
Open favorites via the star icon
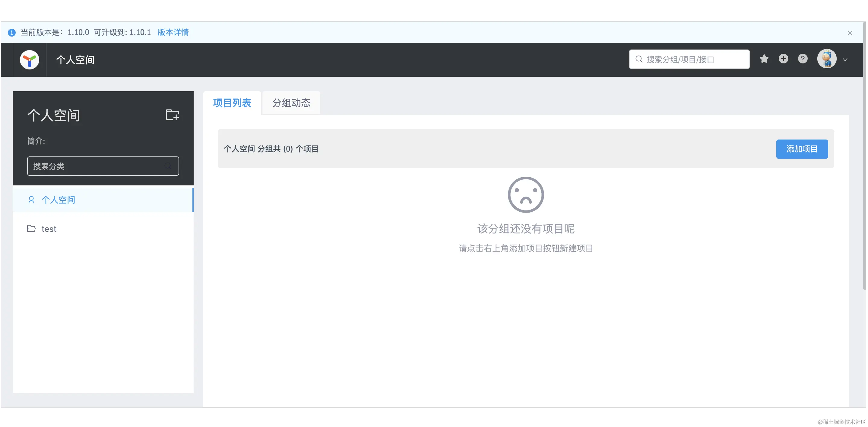pyautogui.click(x=764, y=59)
